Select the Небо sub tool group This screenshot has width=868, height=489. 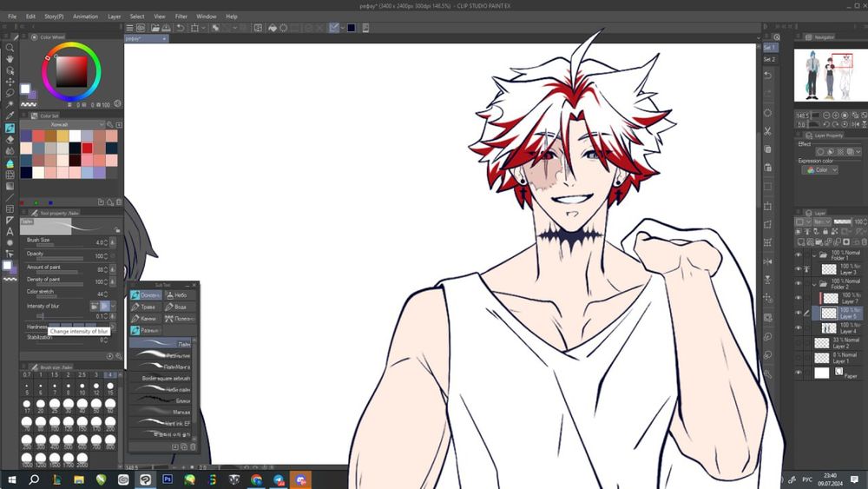180,295
